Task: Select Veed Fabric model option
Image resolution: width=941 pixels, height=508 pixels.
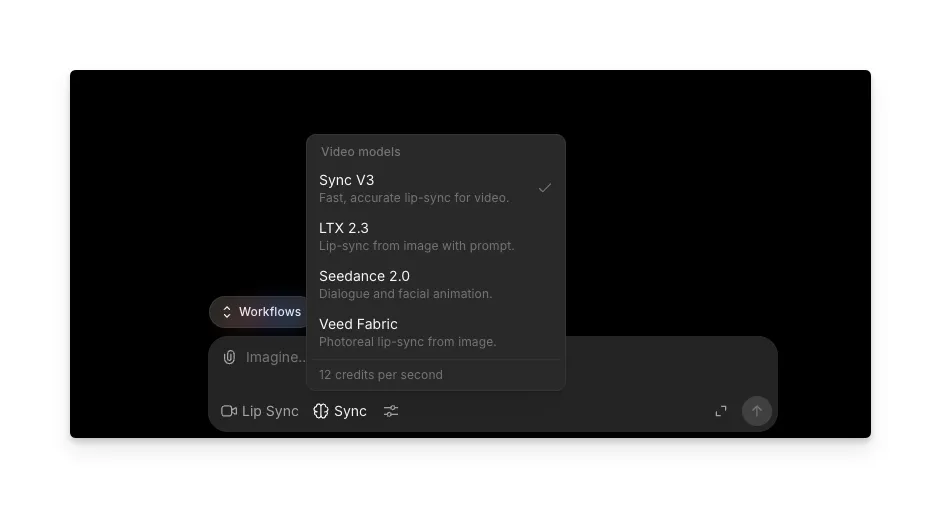Action: pos(436,333)
